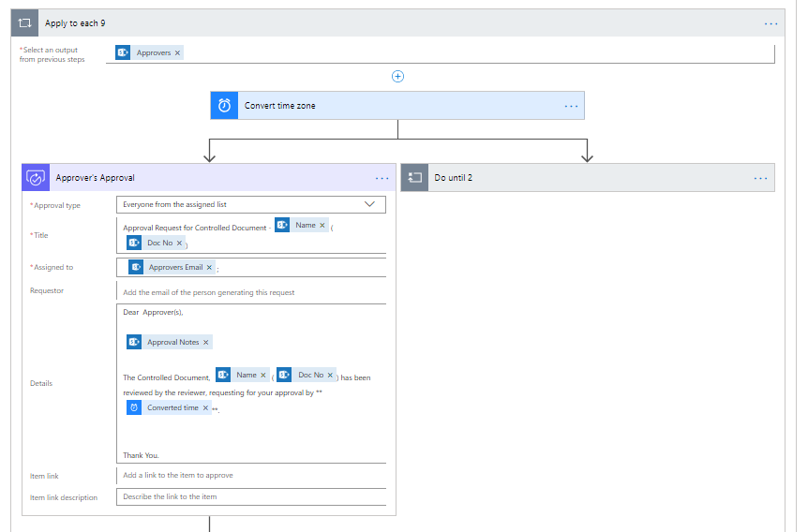The height and width of the screenshot is (532, 808).
Task: Click the Approvers SharePoint token icon
Action: coord(123,52)
